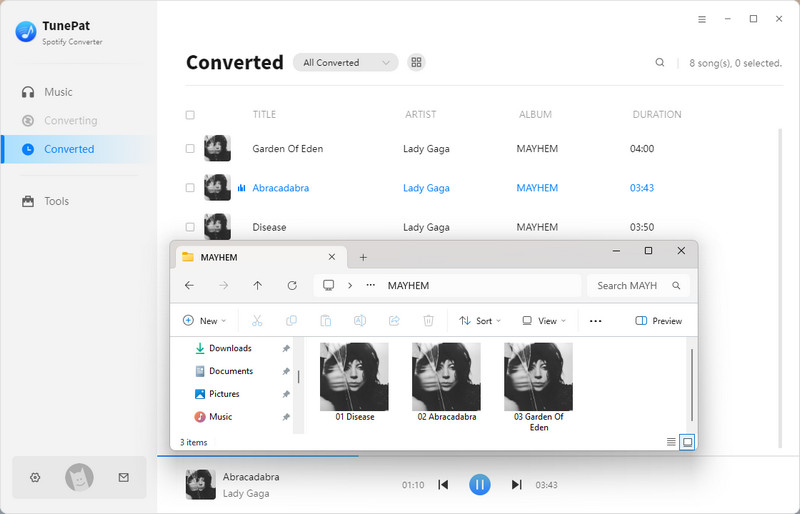The width and height of the screenshot is (800, 514).
Task: Open TunePat settings gear icon
Action: [x=35, y=477]
